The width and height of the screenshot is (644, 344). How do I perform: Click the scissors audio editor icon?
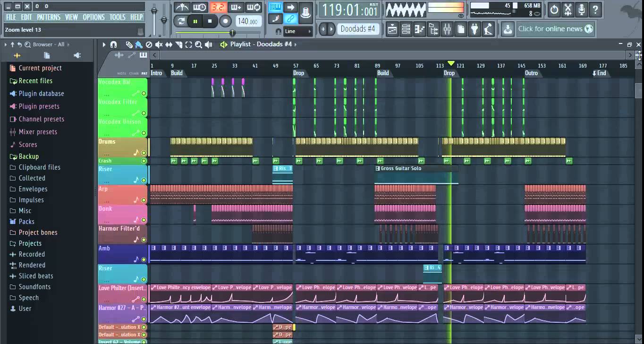point(568,9)
